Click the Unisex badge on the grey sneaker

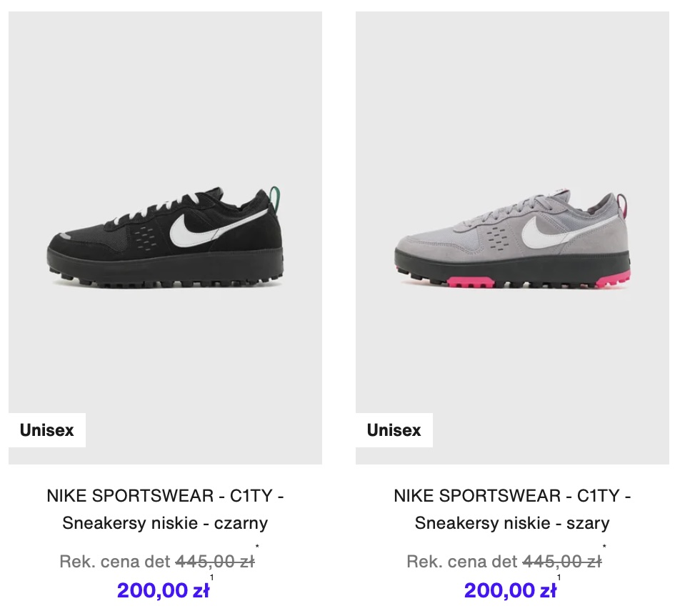pos(394,430)
